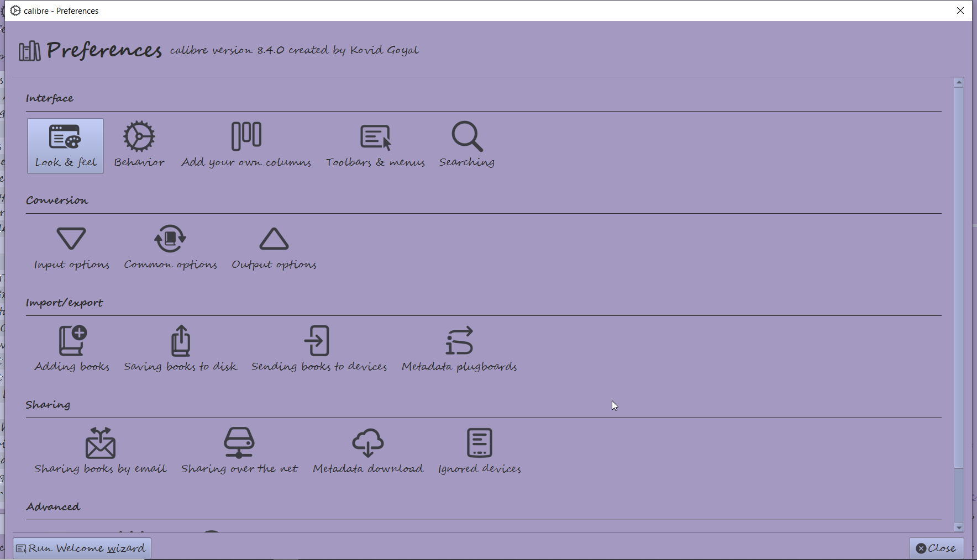977x560 pixels.
Task: Click the Interface section heading
Action: pyautogui.click(x=50, y=98)
